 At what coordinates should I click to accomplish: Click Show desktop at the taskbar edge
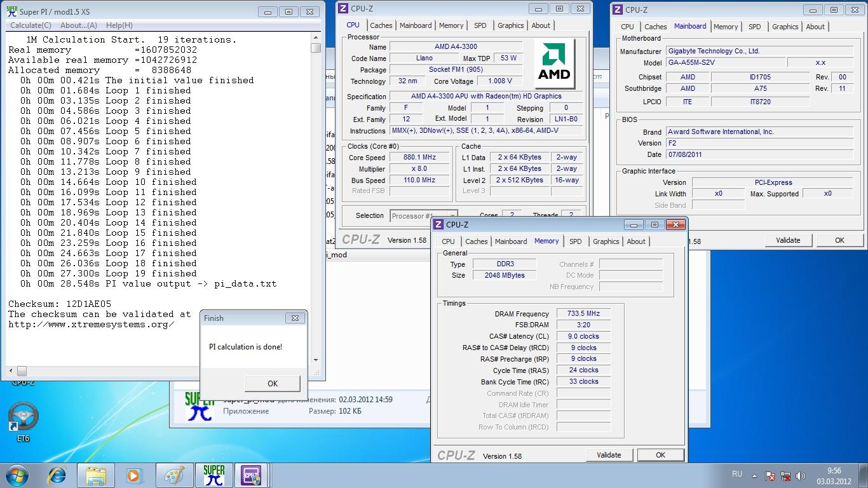tap(863, 475)
